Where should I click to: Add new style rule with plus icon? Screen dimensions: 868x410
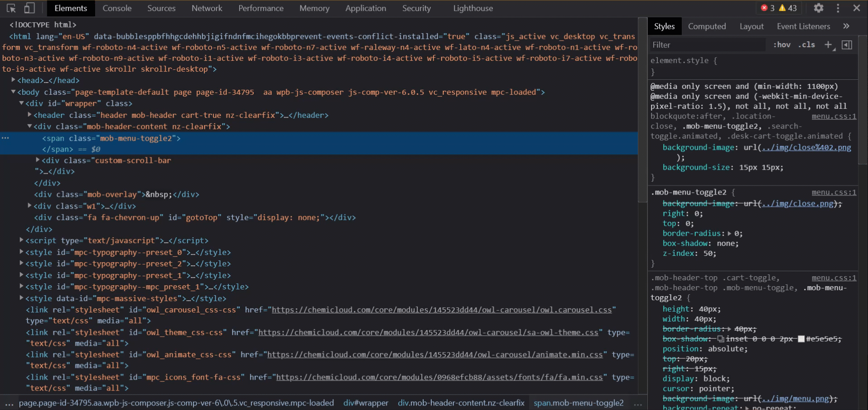(828, 45)
